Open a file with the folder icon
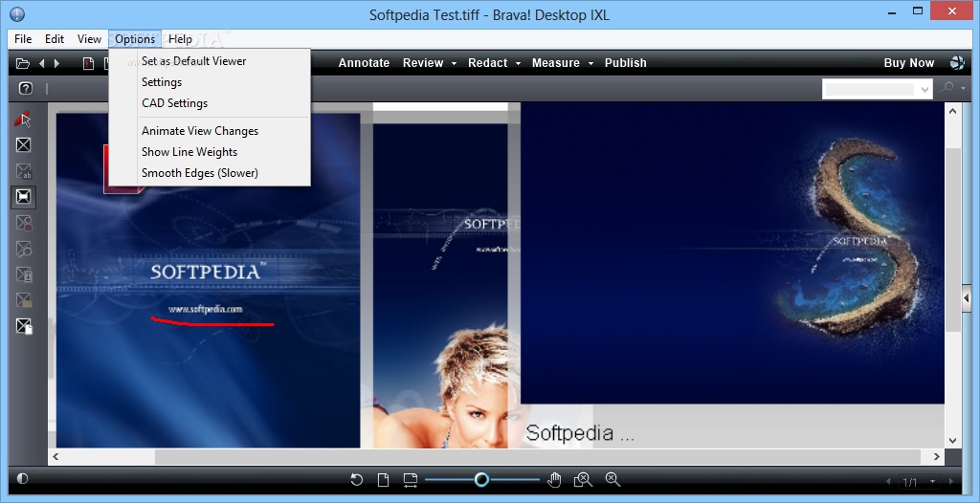Image resolution: width=980 pixels, height=503 pixels. pos(23,63)
